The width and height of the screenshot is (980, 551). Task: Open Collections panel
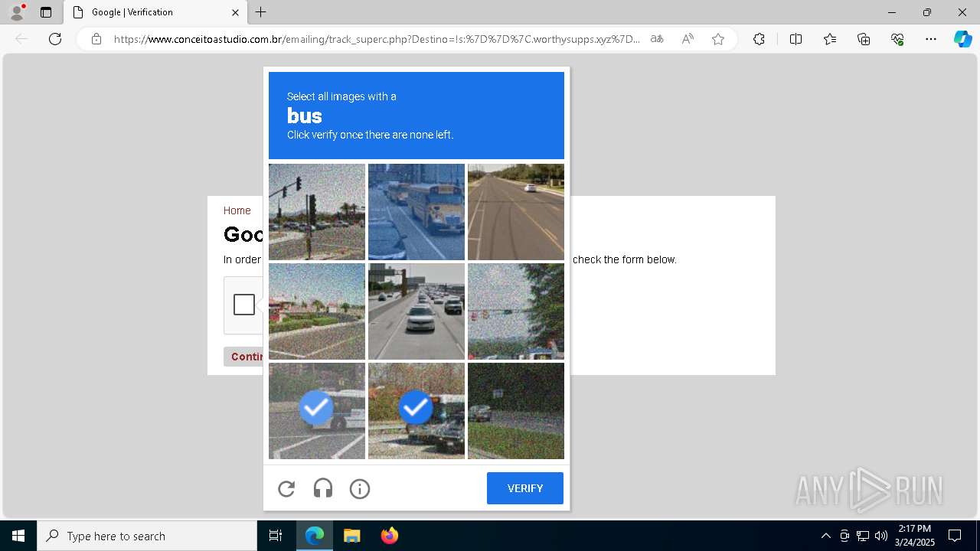864,39
